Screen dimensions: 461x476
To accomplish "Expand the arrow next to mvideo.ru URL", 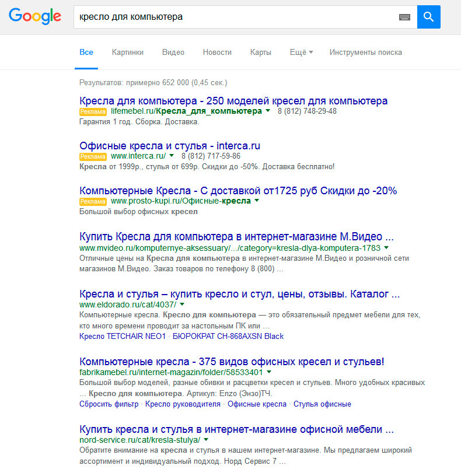I will tap(386, 247).
